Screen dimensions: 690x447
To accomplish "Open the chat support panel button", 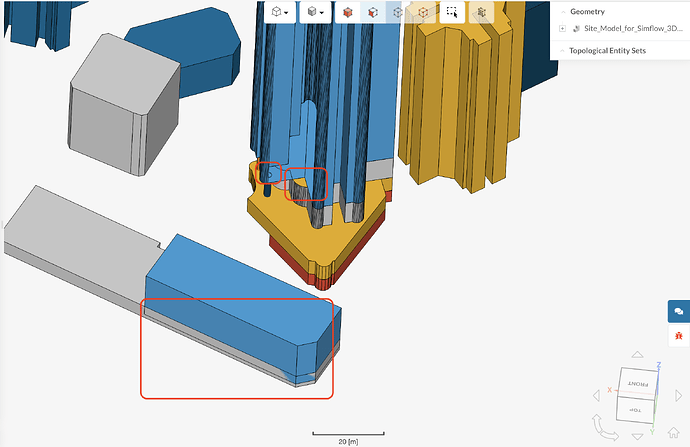I will pyautogui.click(x=679, y=311).
